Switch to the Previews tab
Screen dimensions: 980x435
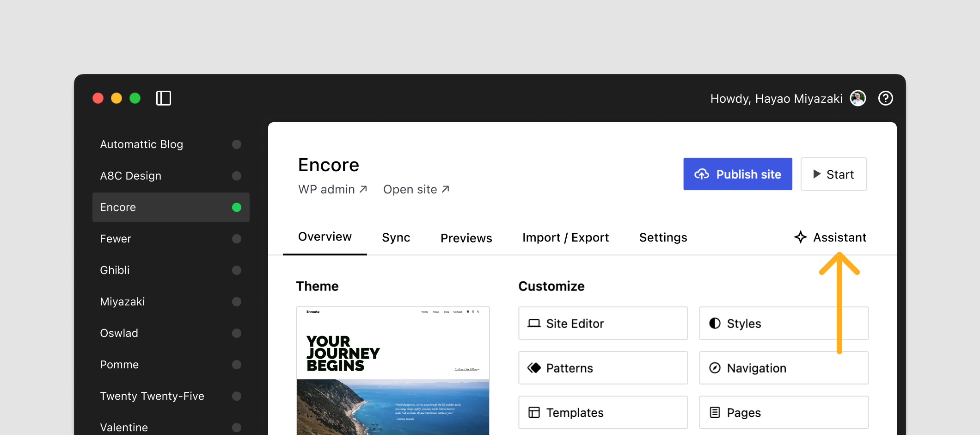tap(466, 238)
